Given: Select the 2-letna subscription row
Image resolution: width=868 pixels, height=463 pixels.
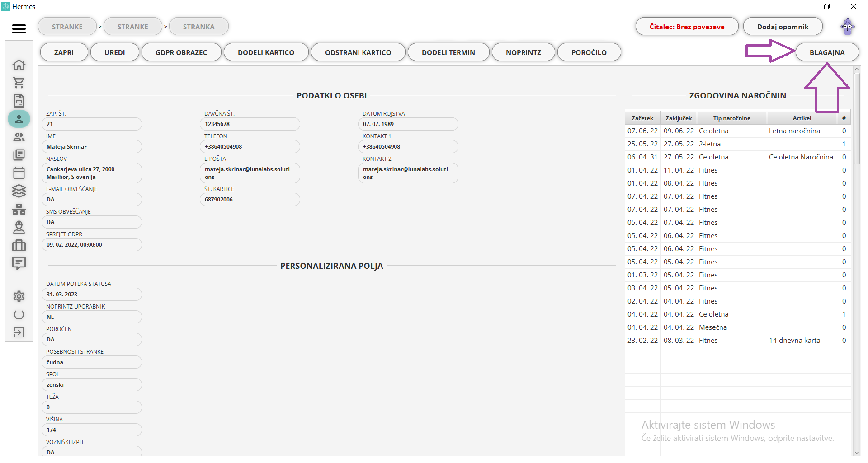Looking at the screenshot, I should click(x=738, y=144).
